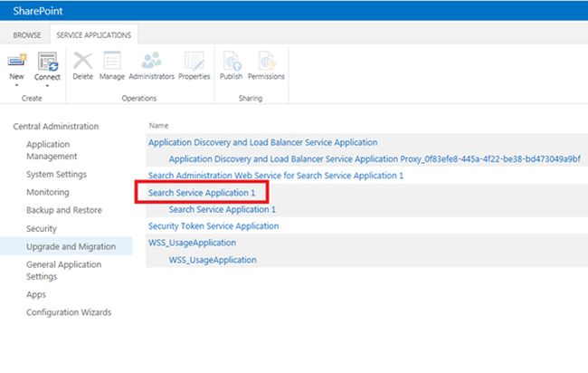Screen dimensions: 588x373
Task: Open Search Administration Web Service link
Action: [x=276, y=176]
